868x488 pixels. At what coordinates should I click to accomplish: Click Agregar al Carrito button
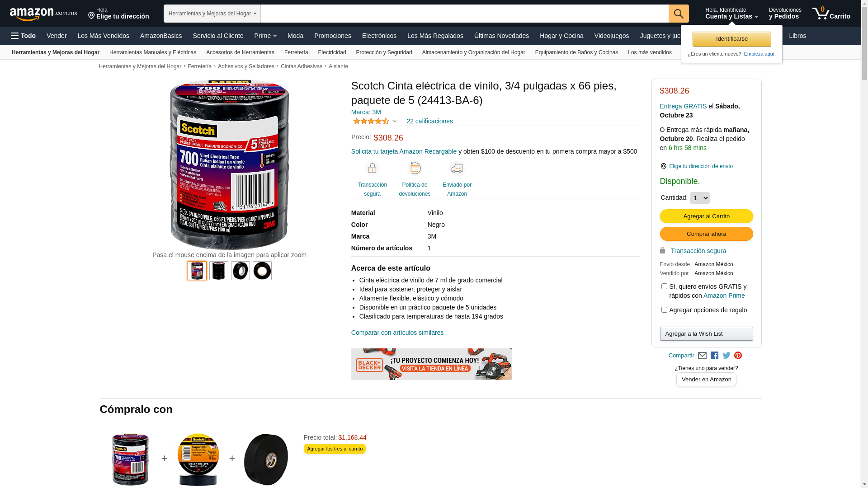click(x=706, y=216)
